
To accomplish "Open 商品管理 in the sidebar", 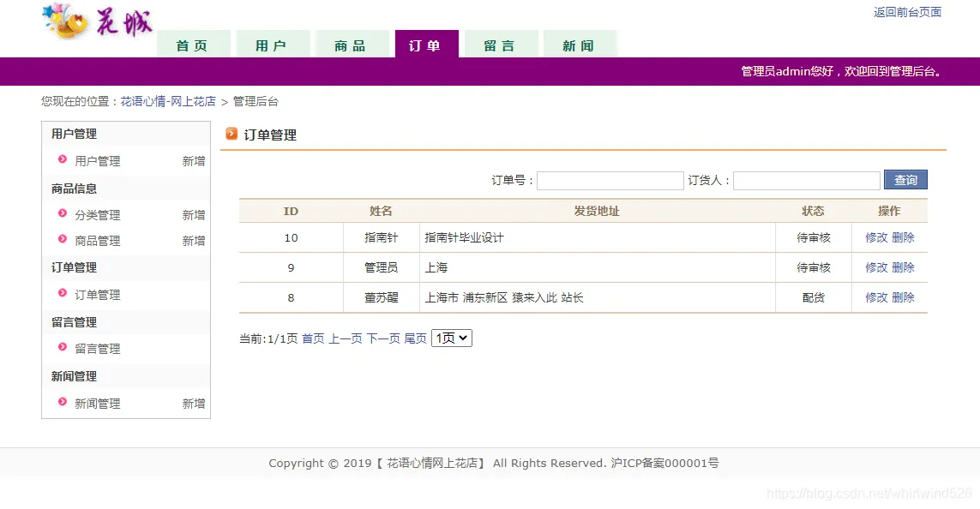I will 98,241.
